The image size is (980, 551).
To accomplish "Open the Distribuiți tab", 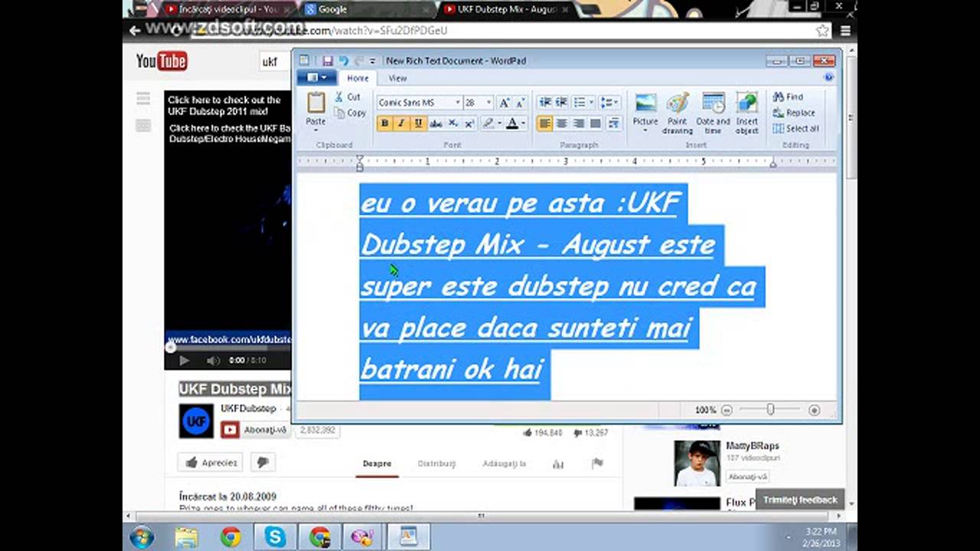I will (x=436, y=464).
